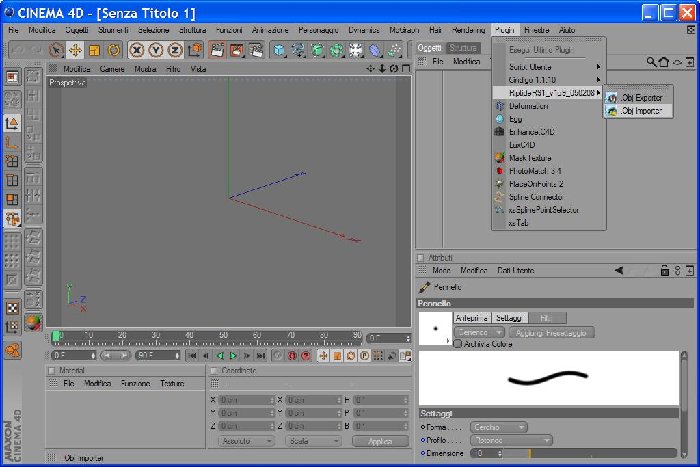Open the Oggetti menu in menu bar

point(77,30)
